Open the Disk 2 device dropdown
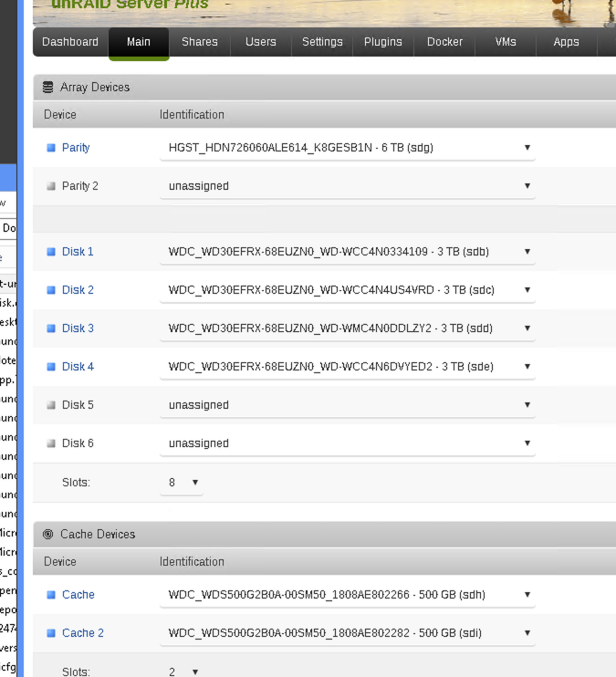Screen dimensions: 616x677 coord(348,290)
